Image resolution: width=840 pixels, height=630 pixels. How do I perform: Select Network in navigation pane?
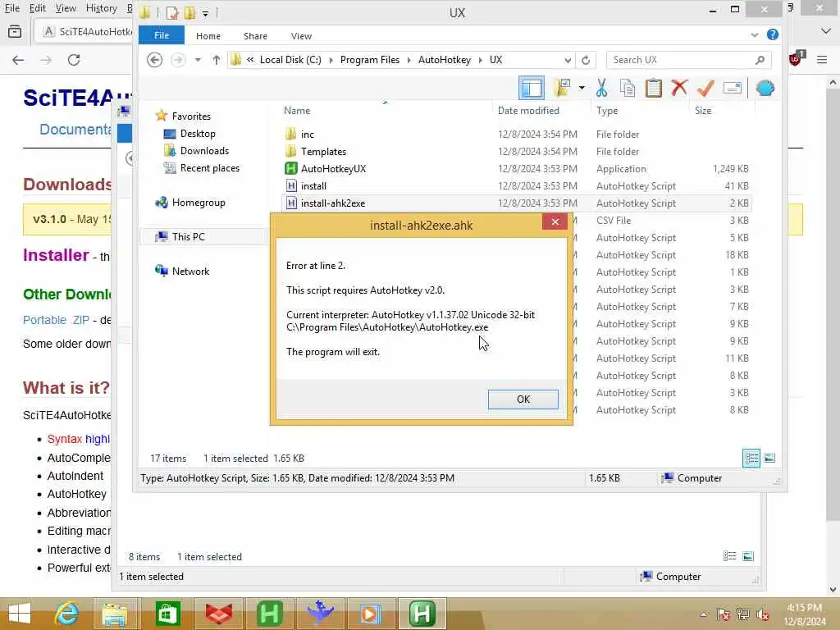[x=190, y=271]
